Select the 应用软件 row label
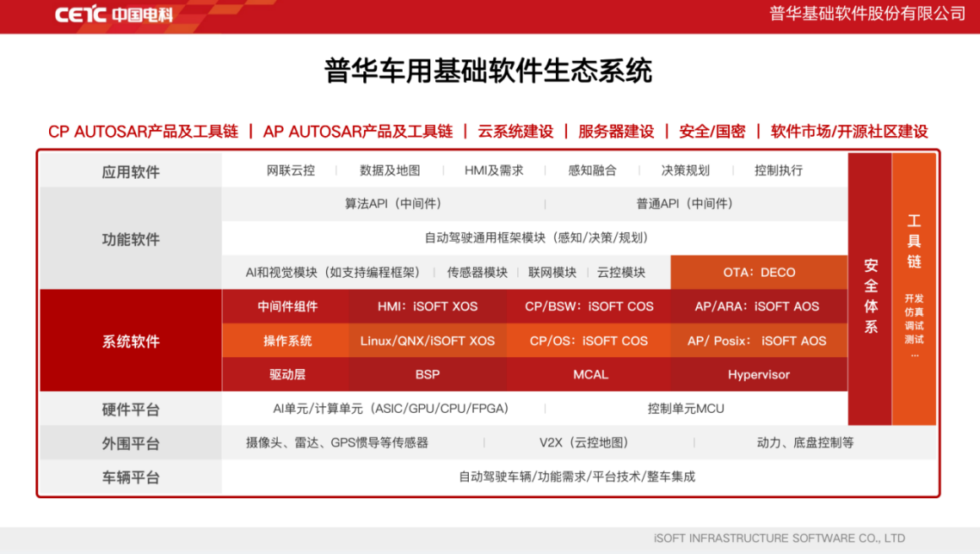 click(x=131, y=172)
